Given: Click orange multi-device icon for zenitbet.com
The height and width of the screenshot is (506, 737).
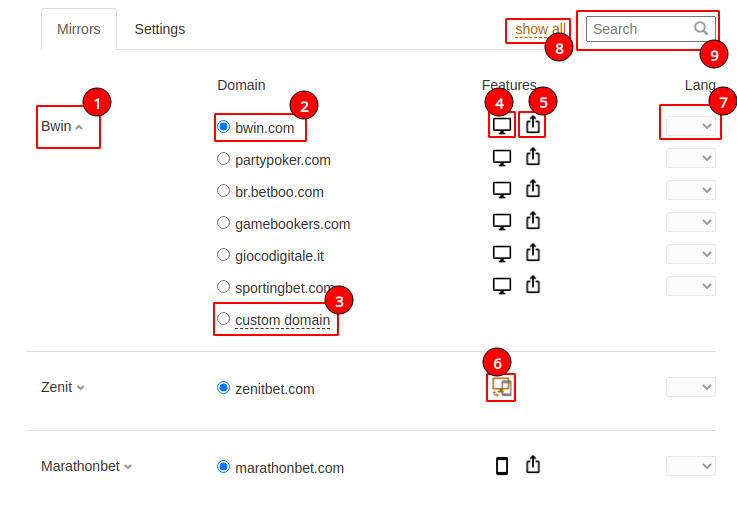Looking at the screenshot, I should tap(502, 387).
